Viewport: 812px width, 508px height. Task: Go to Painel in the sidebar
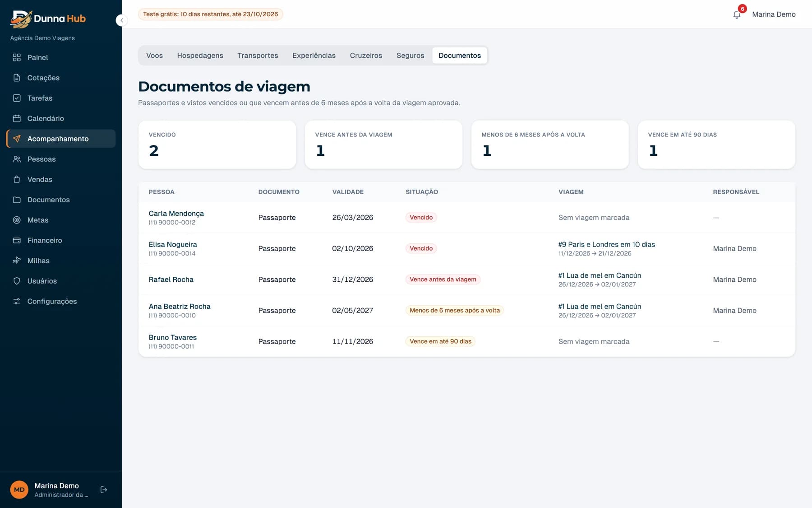61,57
